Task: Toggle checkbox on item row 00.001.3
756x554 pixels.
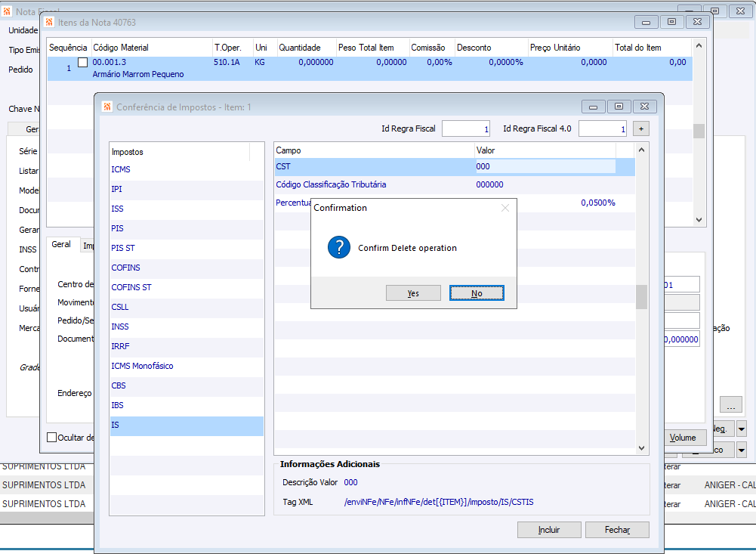Action: (x=83, y=62)
